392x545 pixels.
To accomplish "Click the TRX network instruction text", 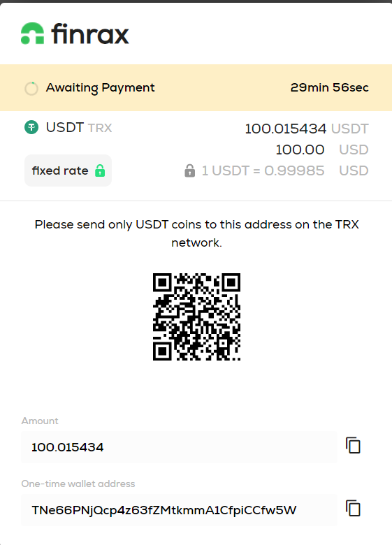I will click(196, 233).
